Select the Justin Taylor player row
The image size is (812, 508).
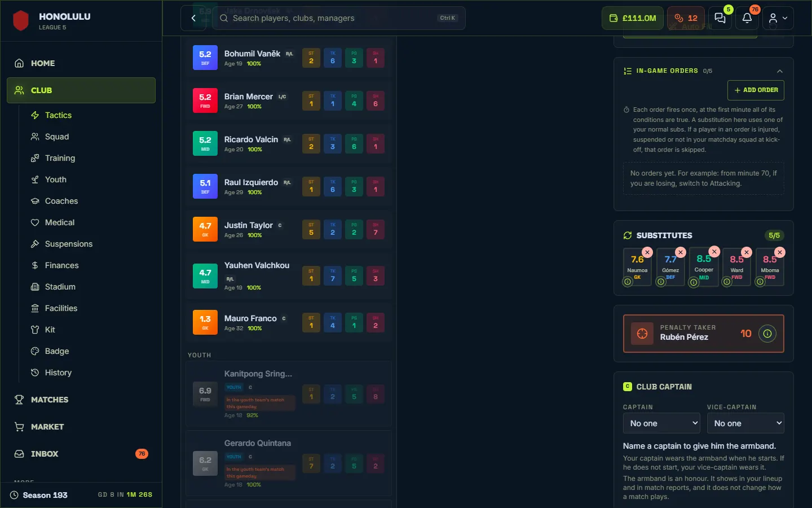289,229
